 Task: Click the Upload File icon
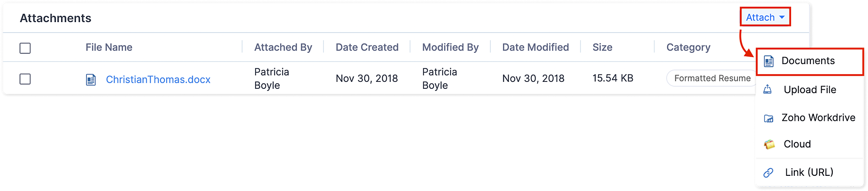768,90
